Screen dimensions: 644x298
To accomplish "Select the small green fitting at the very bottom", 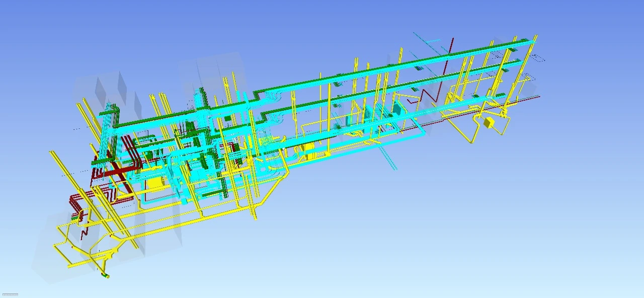I will [104, 276].
